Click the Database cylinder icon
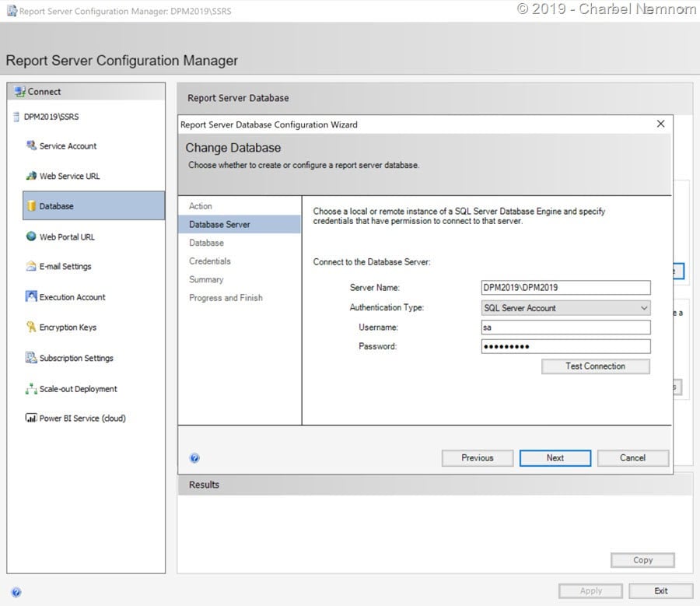The height and width of the screenshot is (606, 700). click(x=31, y=206)
